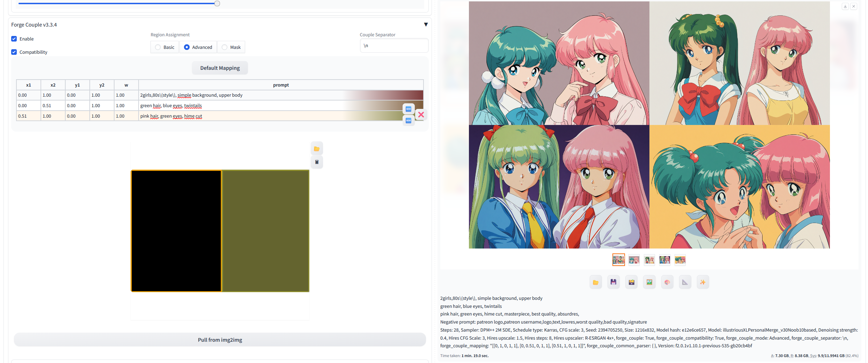The image size is (868, 363).
Task: Collapse the Forge Couple v3.3.4 panel
Action: [x=426, y=24]
